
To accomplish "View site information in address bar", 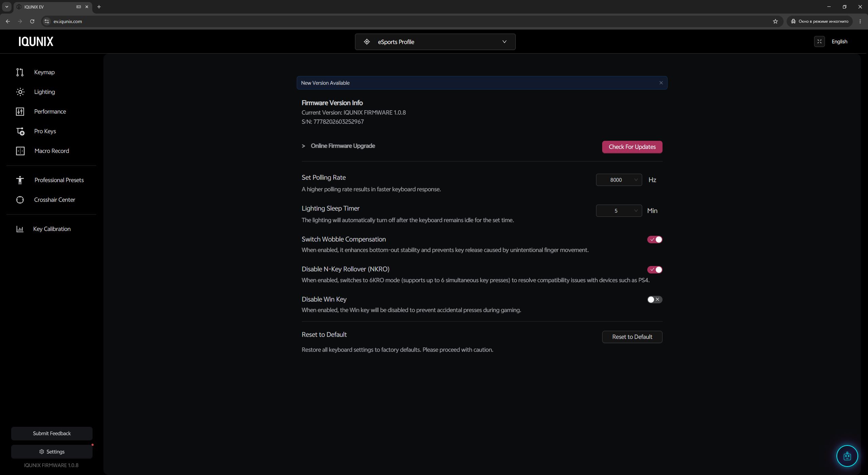I will pyautogui.click(x=47, y=21).
